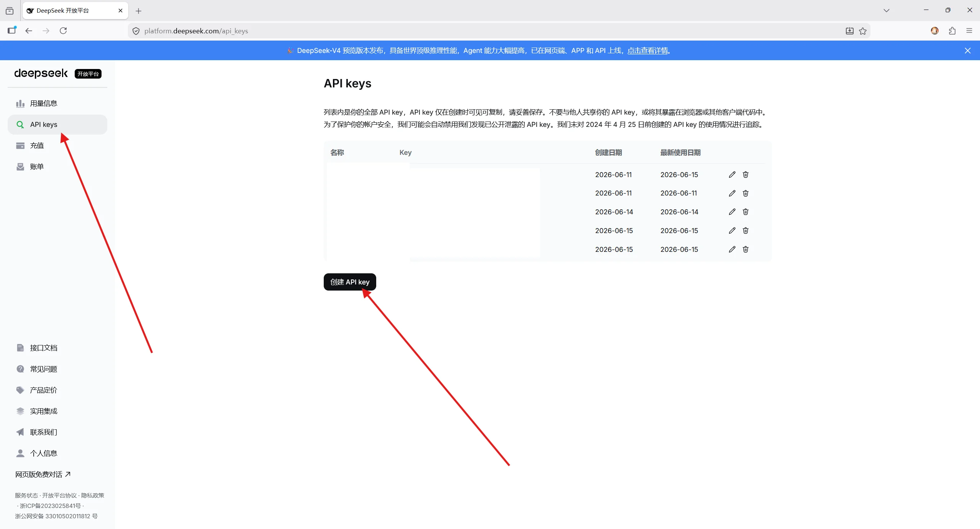This screenshot has height=529, width=980.
Task: Dismiss the blue DeepSeek-V4 announcement banner
Action: click(967, 51)
